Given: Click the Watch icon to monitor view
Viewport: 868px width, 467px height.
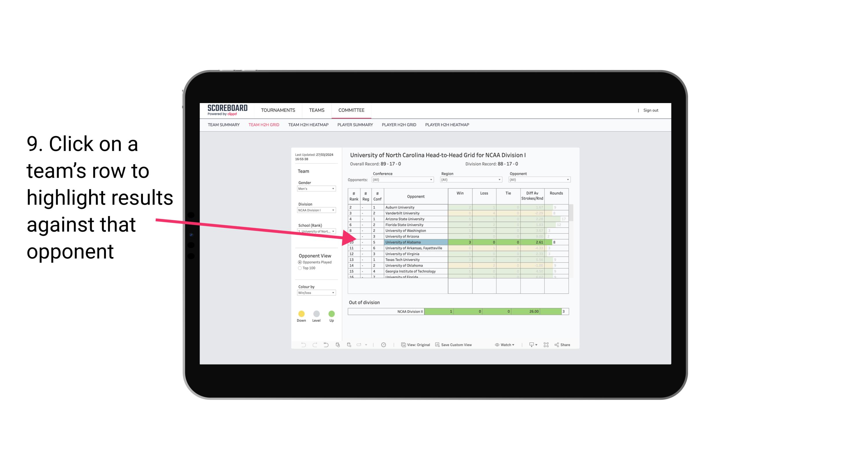Looking at the screenshot, I should coord(496,345).
